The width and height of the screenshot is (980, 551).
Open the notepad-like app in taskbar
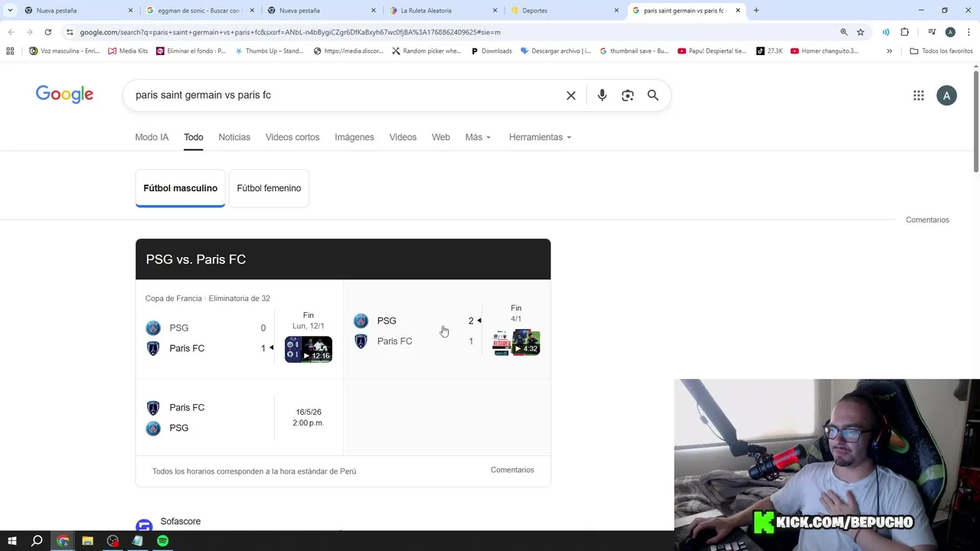click(138, 541)
